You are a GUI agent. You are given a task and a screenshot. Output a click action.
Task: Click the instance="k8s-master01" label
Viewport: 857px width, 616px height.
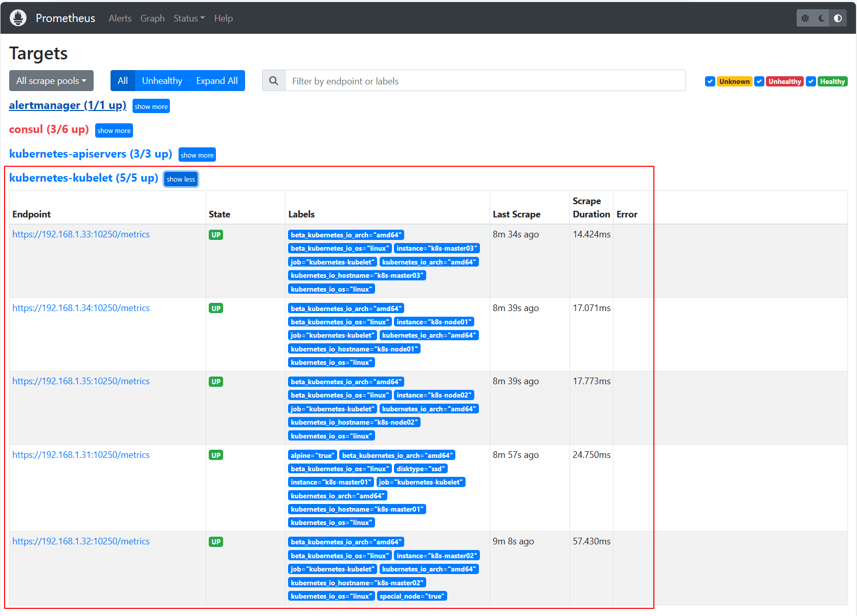pos(331,482)
